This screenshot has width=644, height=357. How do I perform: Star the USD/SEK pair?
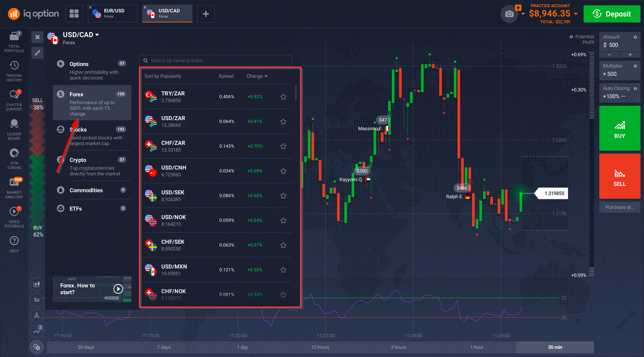pyautogui.click(x=283, y=196)
